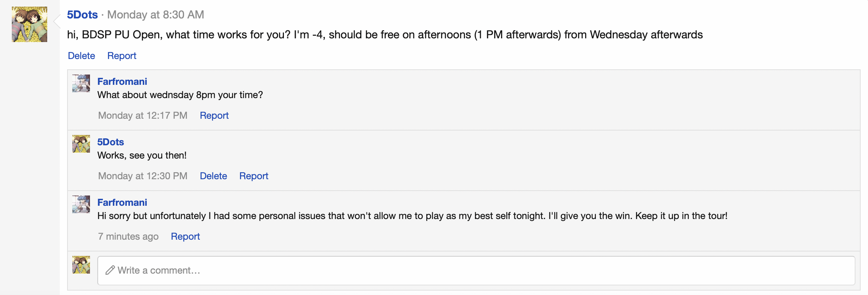The image size is (868, 295).
Task: Click Farfromani's avatar on last comment
Action: [x=81, y=204]
